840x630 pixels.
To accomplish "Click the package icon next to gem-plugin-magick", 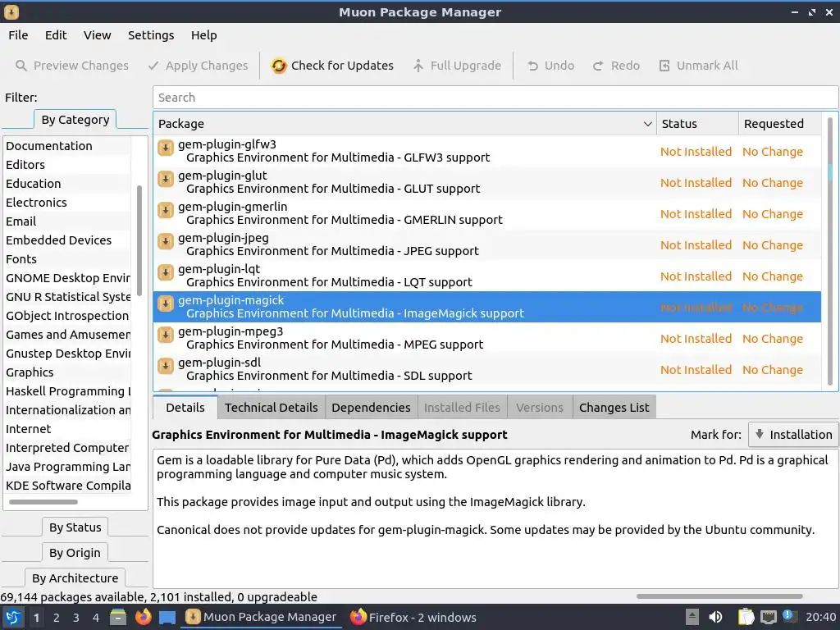I will pos(166,304).
